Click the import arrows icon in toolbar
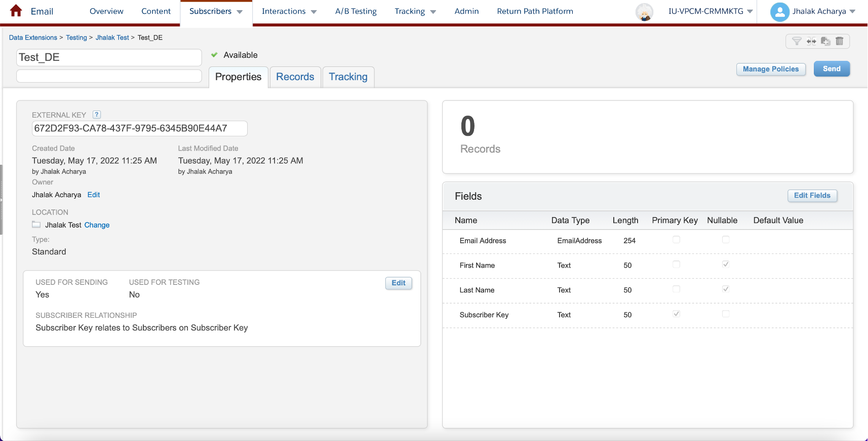Viewport: 868px width, 441px height. click(x=811, y=41)
